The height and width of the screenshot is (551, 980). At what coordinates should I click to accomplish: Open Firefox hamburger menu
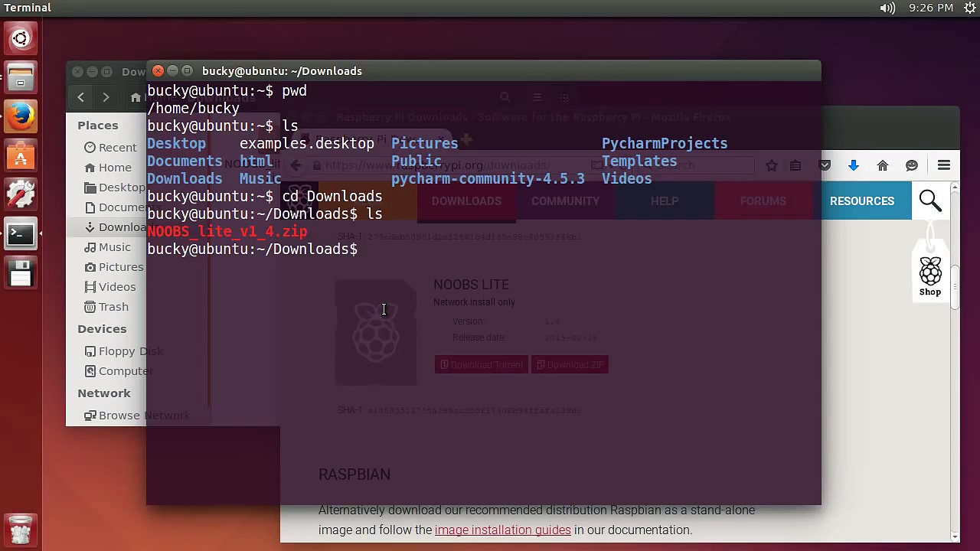944,165
